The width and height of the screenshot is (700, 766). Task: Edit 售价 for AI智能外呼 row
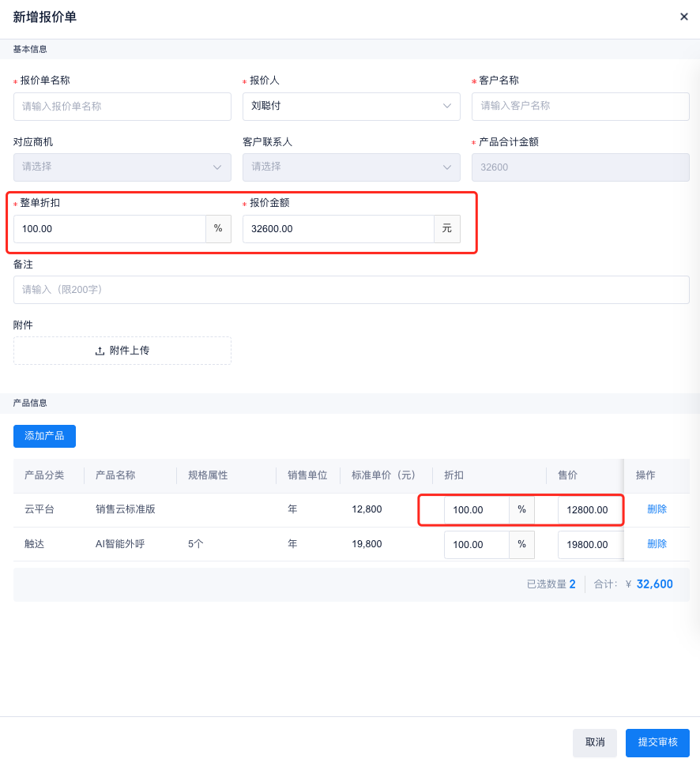[589, 545]
